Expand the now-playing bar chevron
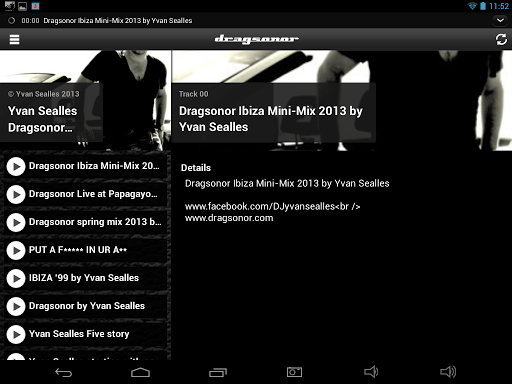This screenshot has height=384, width=512. tap(500, 20)
